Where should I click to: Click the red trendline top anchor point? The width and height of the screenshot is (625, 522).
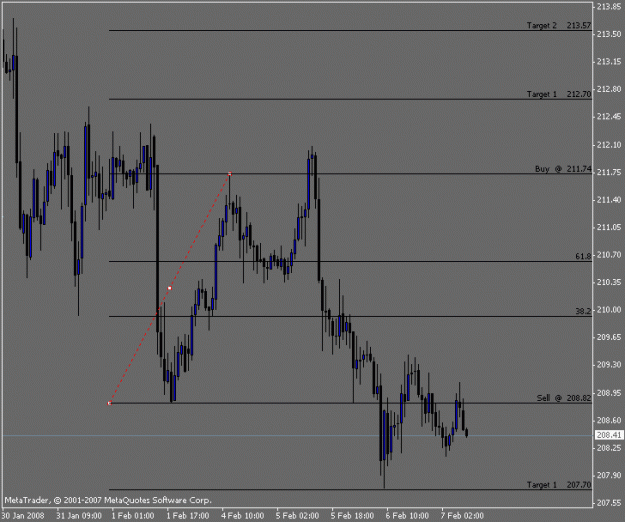[230, 174]
